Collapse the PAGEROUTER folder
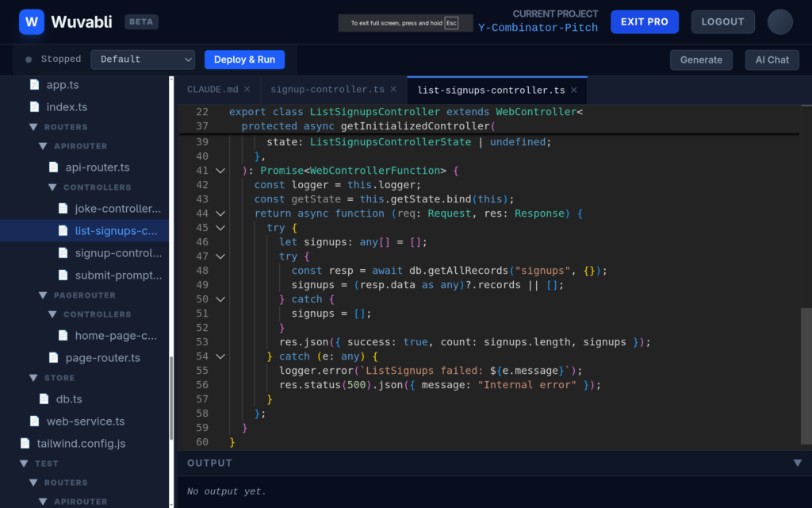 tap(43, 295)
